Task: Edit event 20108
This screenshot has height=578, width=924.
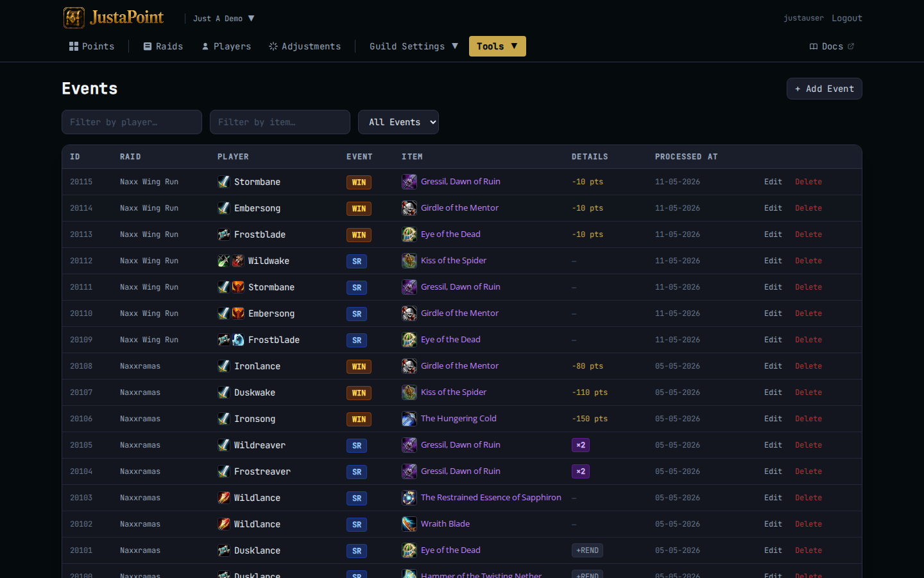Action: pos(773,366)
